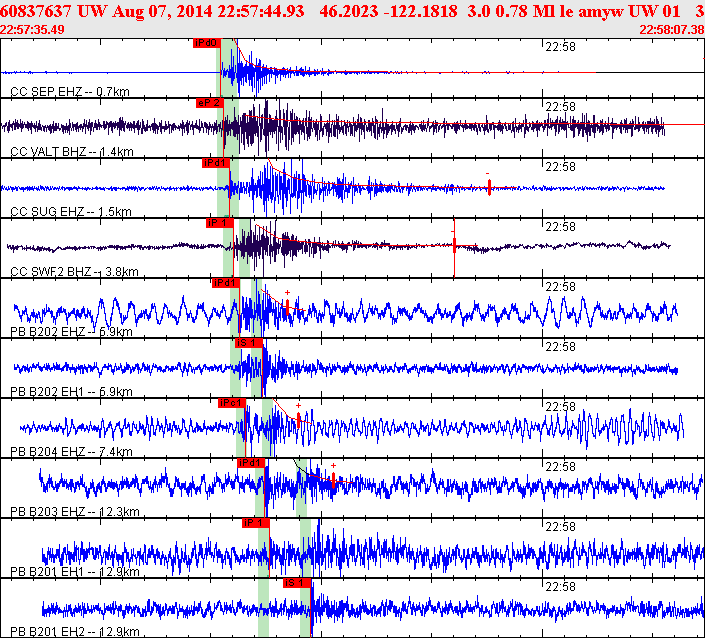
Task: Select the iP 1 pick flag on SWF2
Action: [x=220, y=223]
